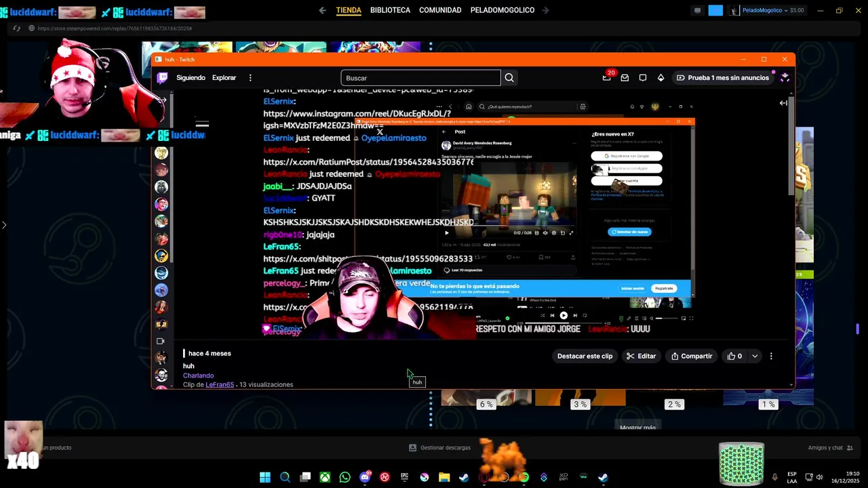Open the Twitch three-dot more menu
The height and width of the screenshot is (488, 868).
tap(250, 78)
